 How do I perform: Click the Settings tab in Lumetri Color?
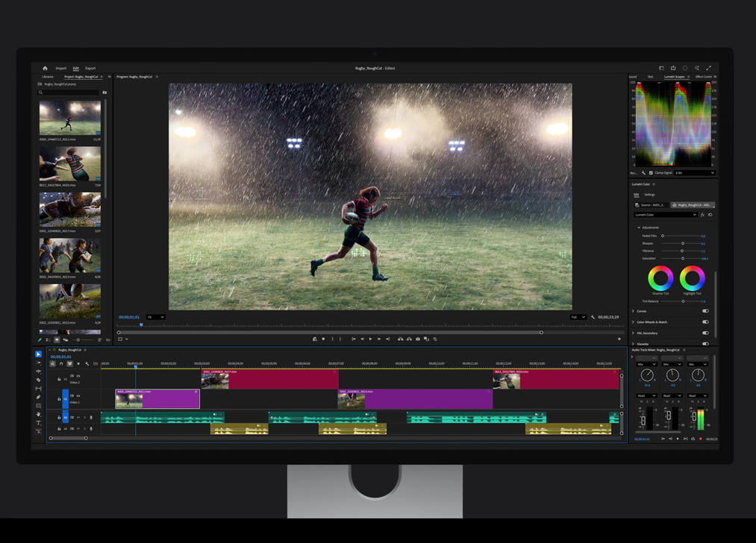(649, 195)
